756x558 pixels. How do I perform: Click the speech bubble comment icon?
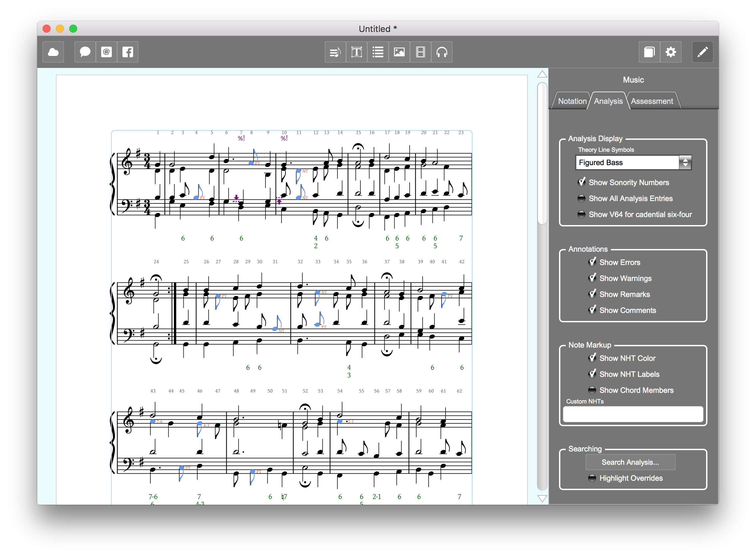point(85,52)
